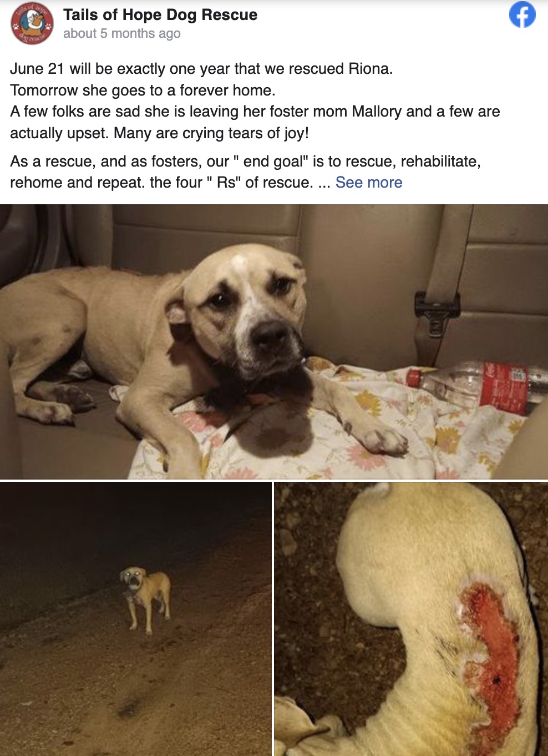Screen dimensions: 548x756
Task: Click the Tails of Hope profile avatar
Action: pos(32,23)
